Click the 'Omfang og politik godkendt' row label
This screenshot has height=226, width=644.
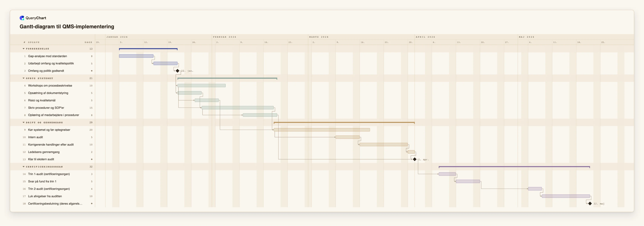point(46,71)
